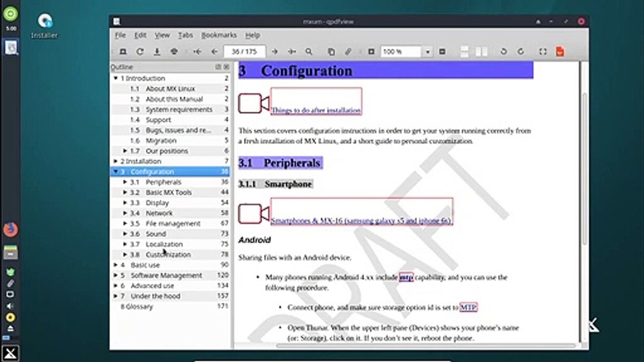Click the vertical document scrollbar

584,169
